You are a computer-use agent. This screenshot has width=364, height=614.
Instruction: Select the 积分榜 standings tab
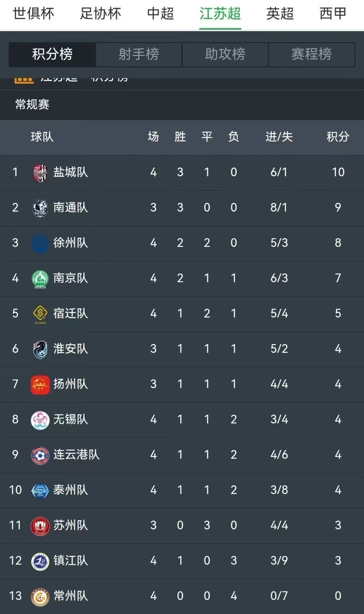[52, 54]
